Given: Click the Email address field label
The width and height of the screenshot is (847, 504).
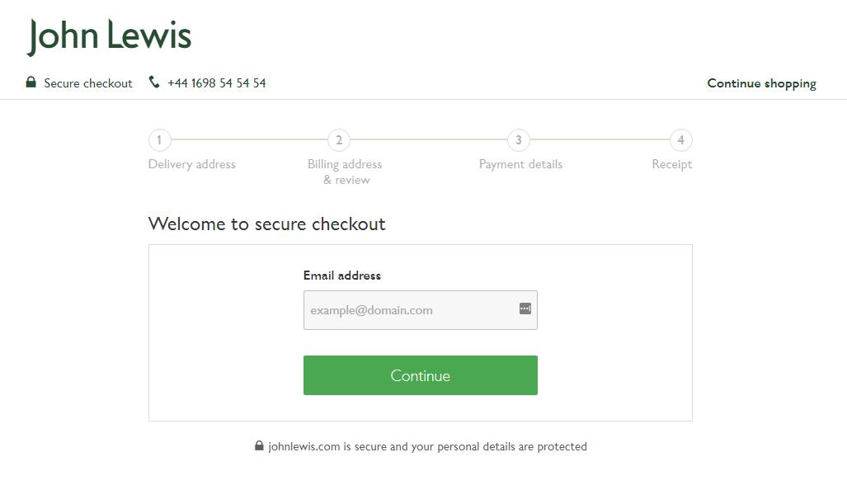Looking at the screenshot, I should [x=341, y=275].
